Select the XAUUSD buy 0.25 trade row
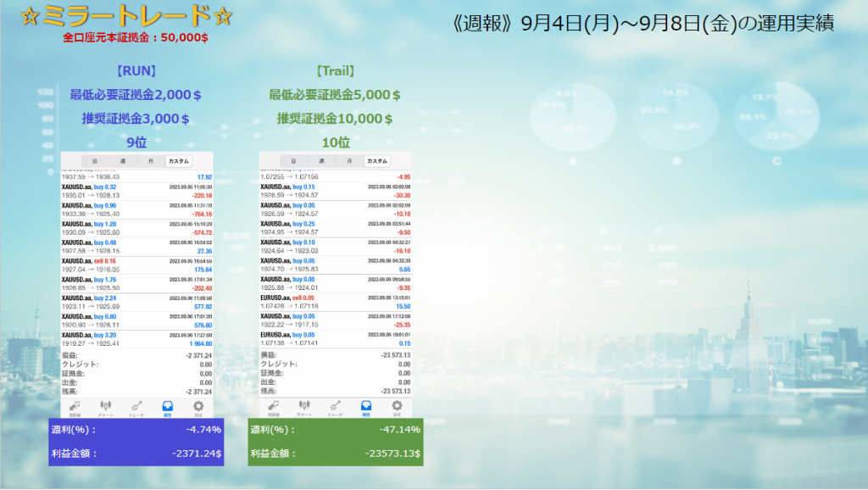Screen dimensions: 868x490 (336, 229)
